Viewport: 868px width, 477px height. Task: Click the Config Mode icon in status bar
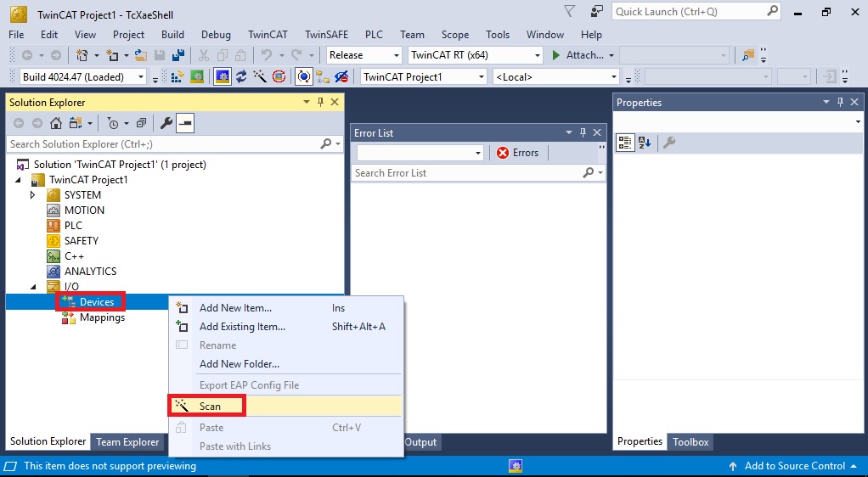click(516, 466)
